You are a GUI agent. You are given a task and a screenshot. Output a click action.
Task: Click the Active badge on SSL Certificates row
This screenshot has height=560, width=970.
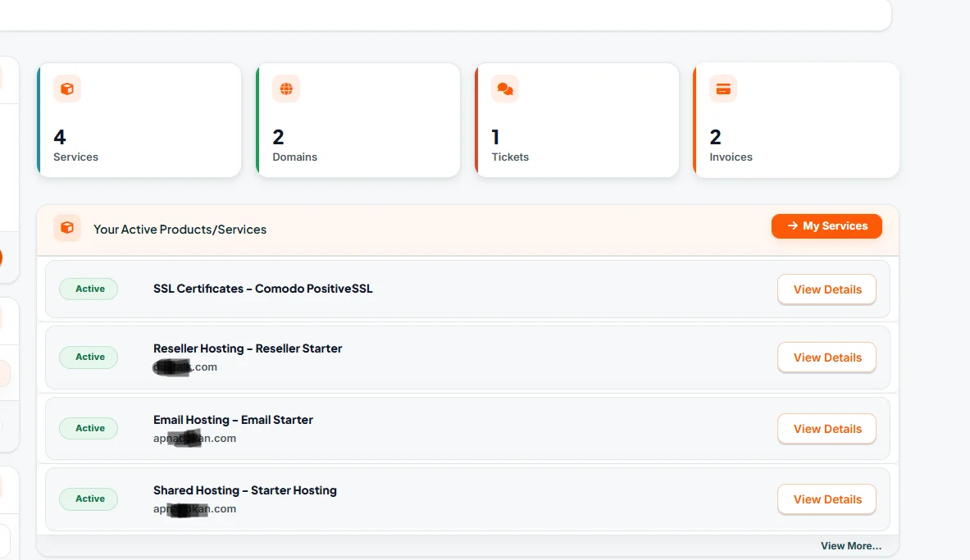click(89, 289)
